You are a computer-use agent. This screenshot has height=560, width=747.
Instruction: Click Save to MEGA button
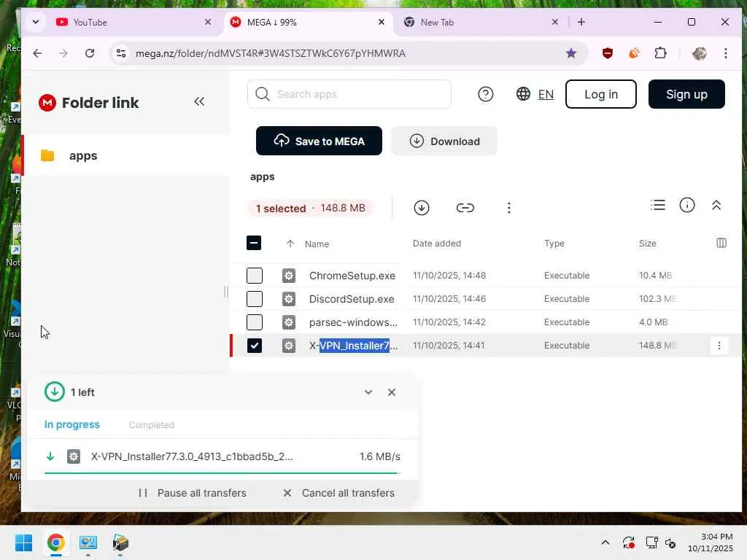coord(319,141)
